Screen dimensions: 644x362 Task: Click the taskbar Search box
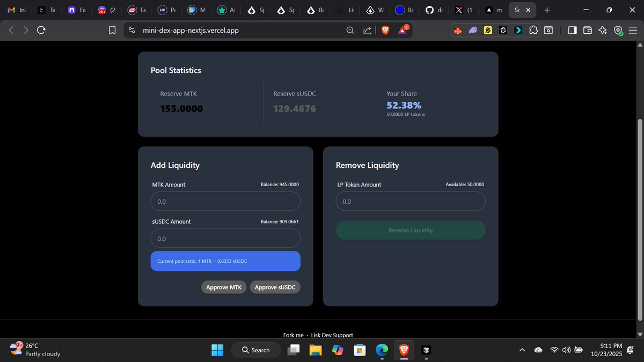256,350
